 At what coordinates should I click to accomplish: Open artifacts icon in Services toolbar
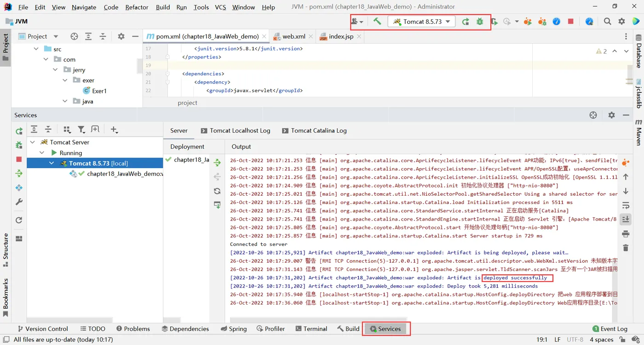[19, 187]
